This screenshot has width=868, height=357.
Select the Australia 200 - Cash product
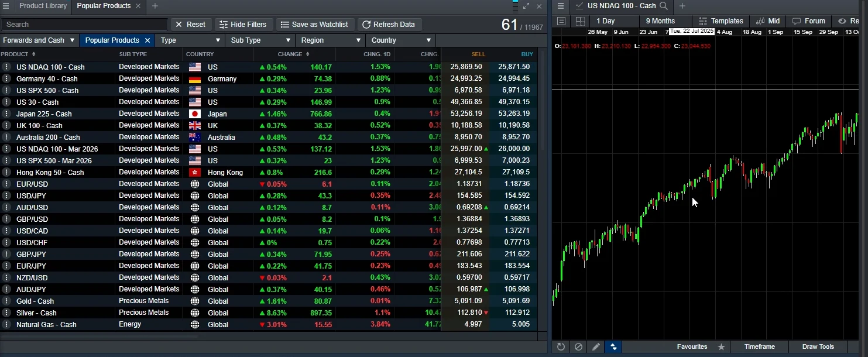pos(48,137)
